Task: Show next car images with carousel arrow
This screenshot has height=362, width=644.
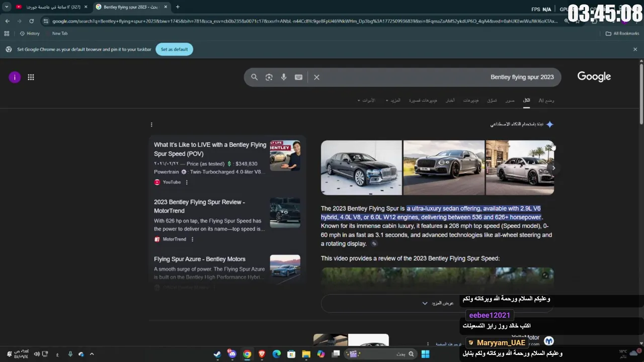Action: (x=553, y=168)
